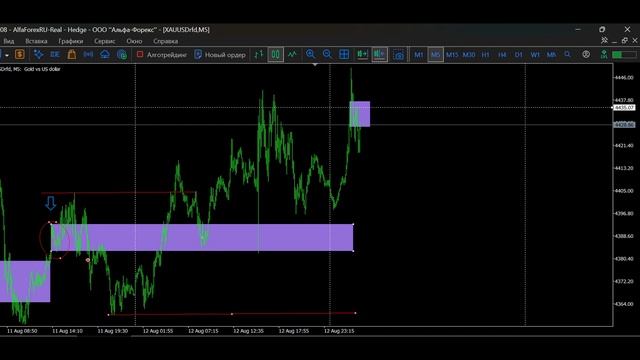Open the Сервис menu

pyautogui.click(x=104, y=41)
